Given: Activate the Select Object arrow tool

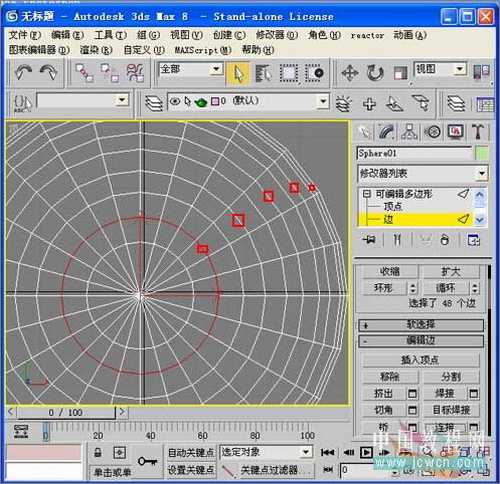Looking at the screenshot, I should (238, 73).
